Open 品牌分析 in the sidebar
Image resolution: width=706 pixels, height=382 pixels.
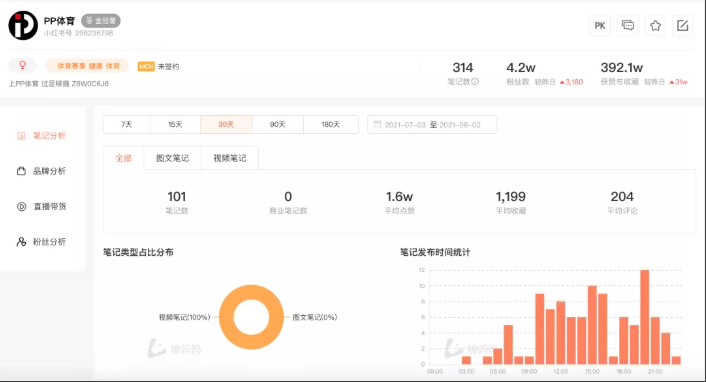[42, 171]
